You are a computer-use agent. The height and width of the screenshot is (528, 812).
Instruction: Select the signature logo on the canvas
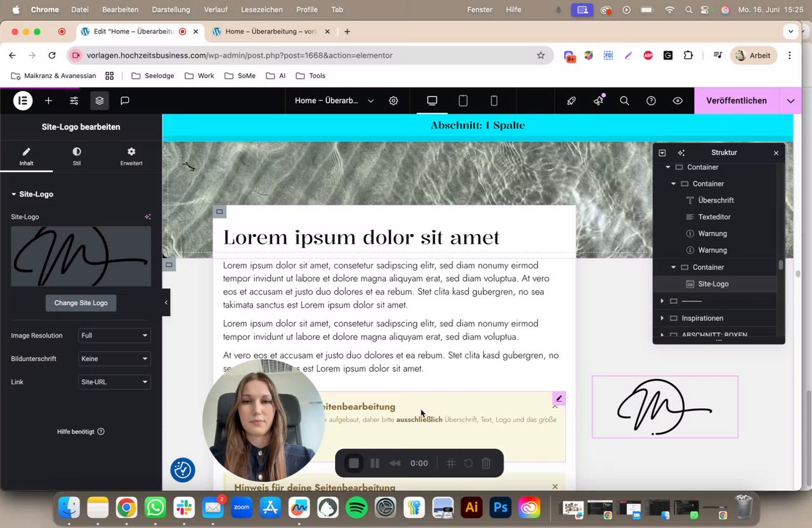[665, 407]
